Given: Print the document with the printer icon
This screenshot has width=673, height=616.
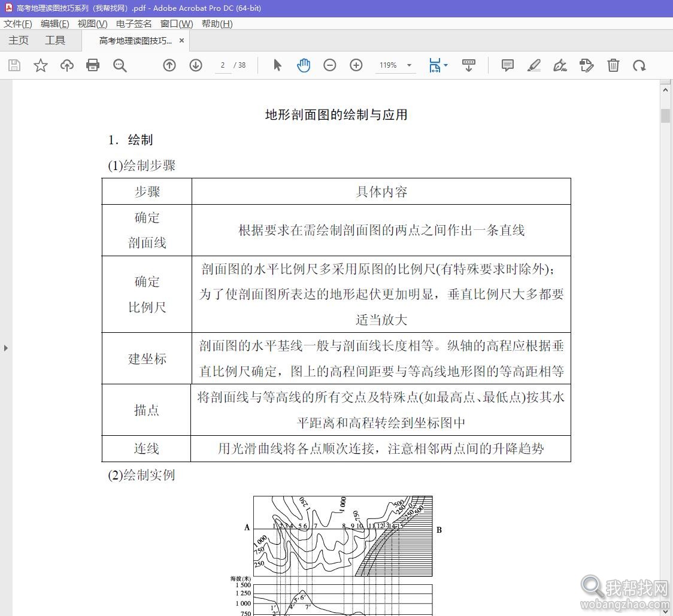Looking at the screenshot, I should [x=93, y=65].
